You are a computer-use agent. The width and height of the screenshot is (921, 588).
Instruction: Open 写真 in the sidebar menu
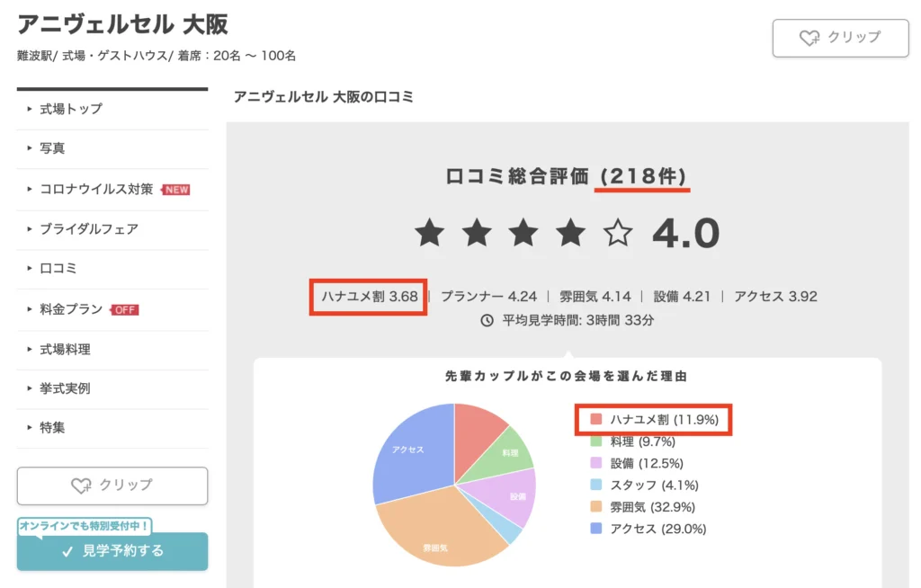click(x=112, y=148)
